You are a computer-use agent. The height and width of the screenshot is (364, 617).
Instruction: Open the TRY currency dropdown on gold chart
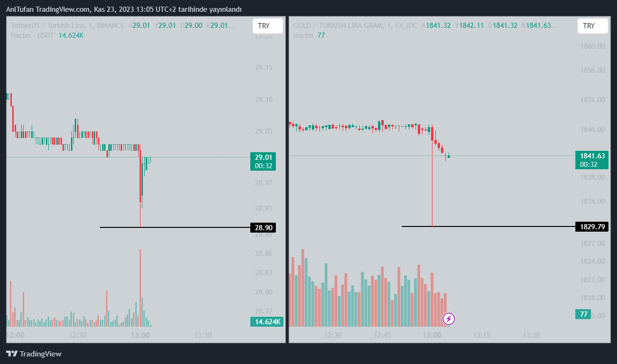coord(592,26)
